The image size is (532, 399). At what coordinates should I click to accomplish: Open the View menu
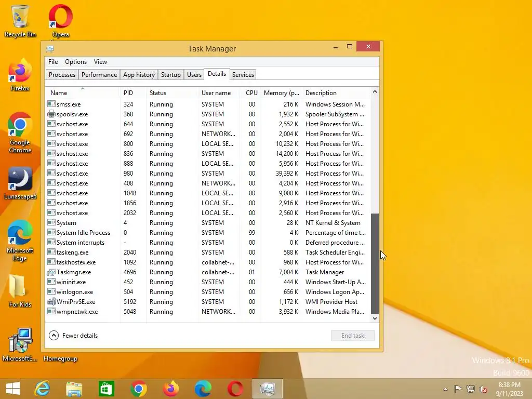100,62
